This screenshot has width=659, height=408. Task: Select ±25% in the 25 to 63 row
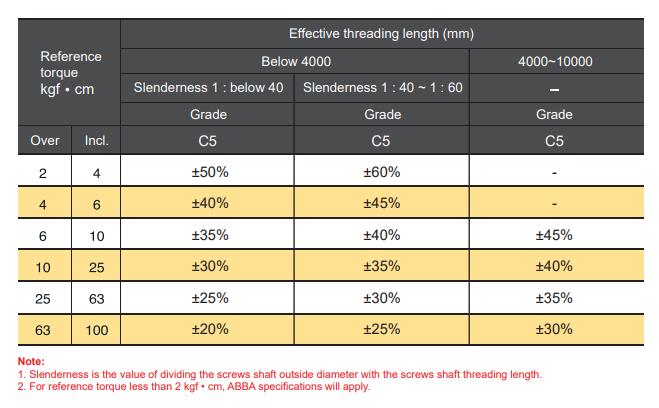point(210,298)
